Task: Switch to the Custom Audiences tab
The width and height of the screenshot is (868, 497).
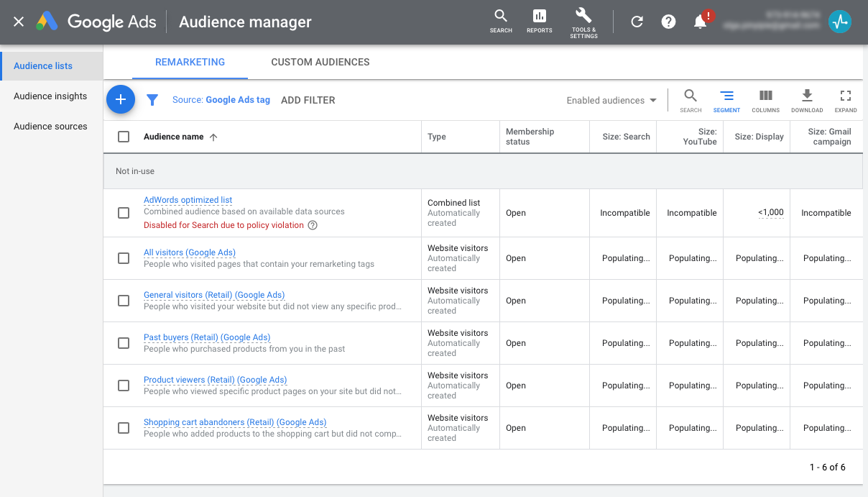Action: pyautogui.click(x=320, y=63)
